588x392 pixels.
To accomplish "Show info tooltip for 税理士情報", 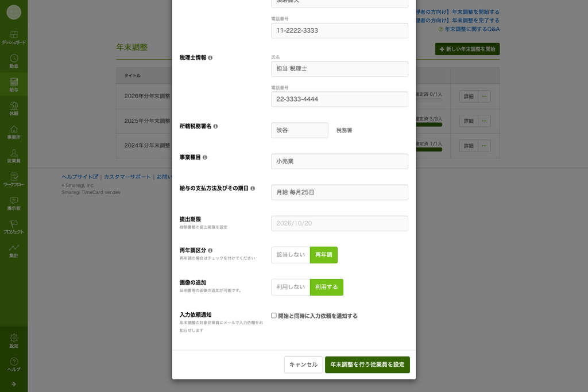I will point(210,58).
